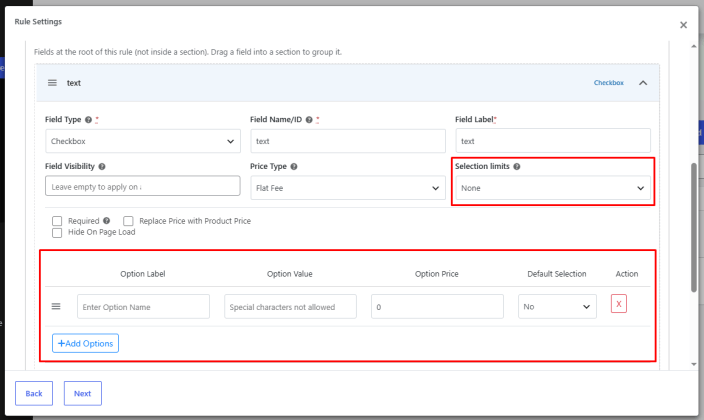Click the drag handle beside the text field header

(52, 83)
